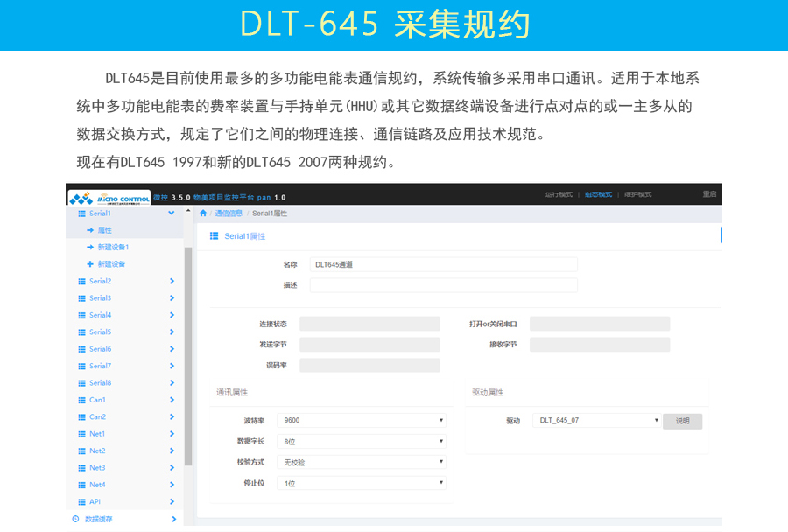
Task: Click the Micro Control logo
Action: point(109,198)
